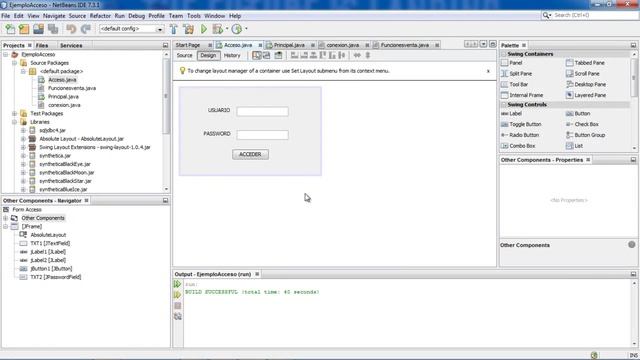Image resolution: width=640 pixels, height=360 pixels.
Task: Toggle Connection Mode in form designer
Action: pyautogui.click(x=267, y=56)
